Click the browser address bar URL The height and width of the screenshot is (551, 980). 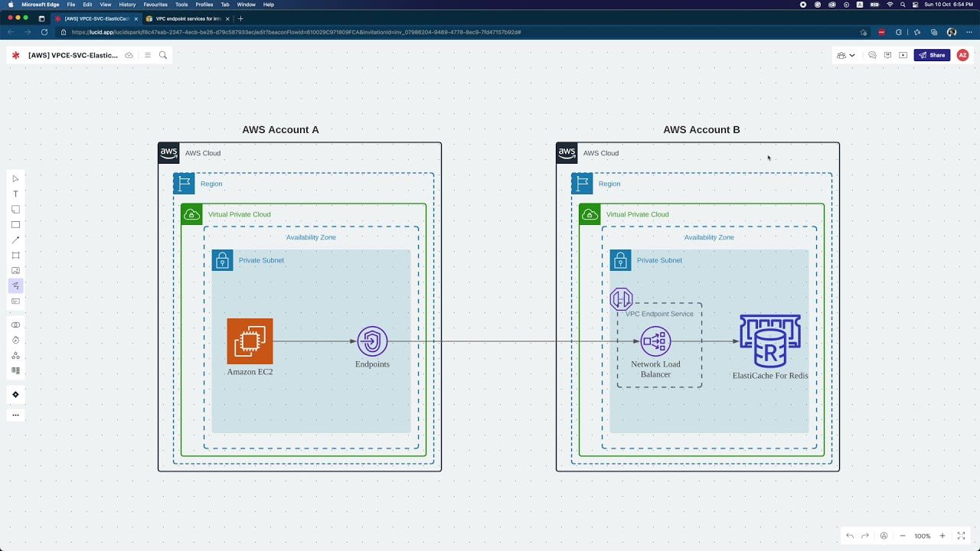[x=296, y=32]
